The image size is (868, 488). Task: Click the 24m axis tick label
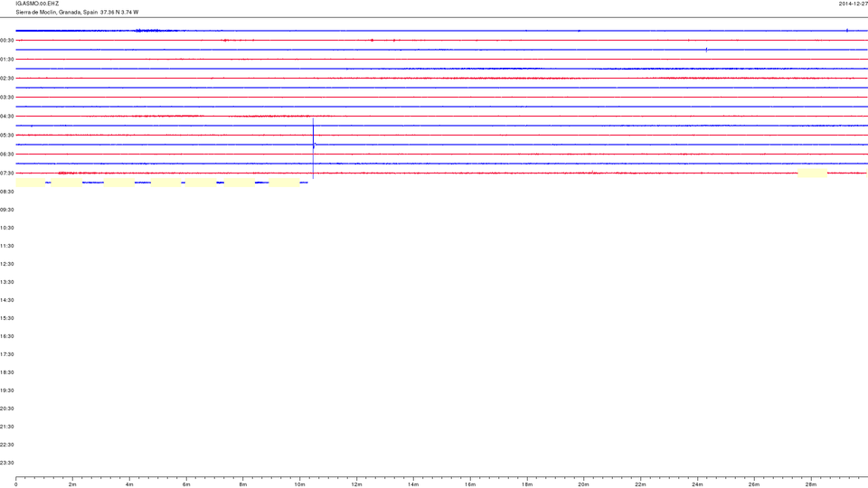click(x=697, y=484)
